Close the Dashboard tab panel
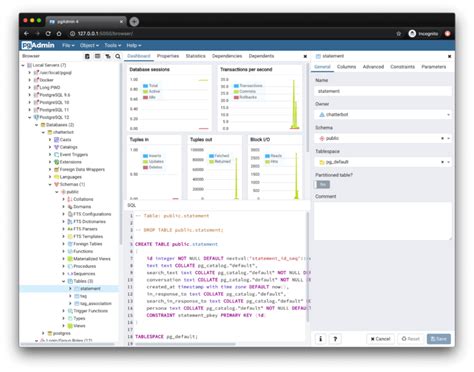This screenshot has width=474, height=372. 305,56
